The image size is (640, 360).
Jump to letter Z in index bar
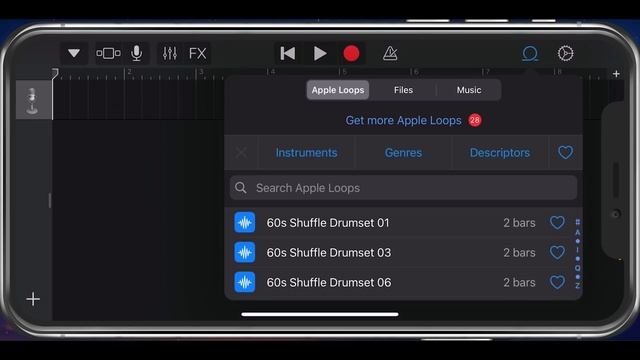pos(578,286)
